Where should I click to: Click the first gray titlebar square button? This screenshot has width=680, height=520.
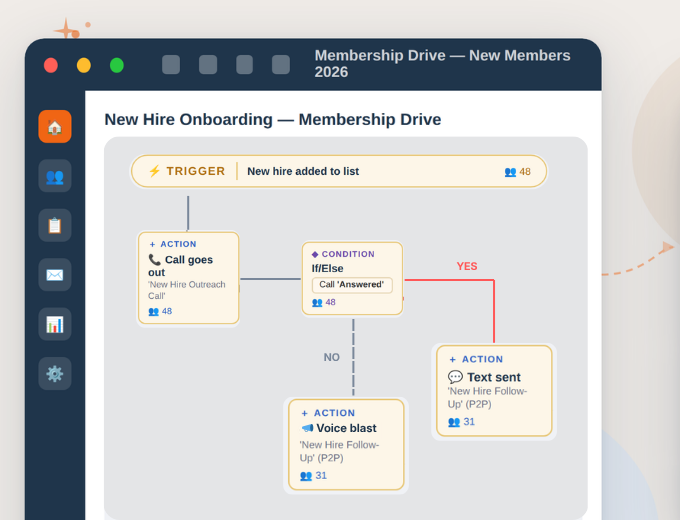coord(171,65)
